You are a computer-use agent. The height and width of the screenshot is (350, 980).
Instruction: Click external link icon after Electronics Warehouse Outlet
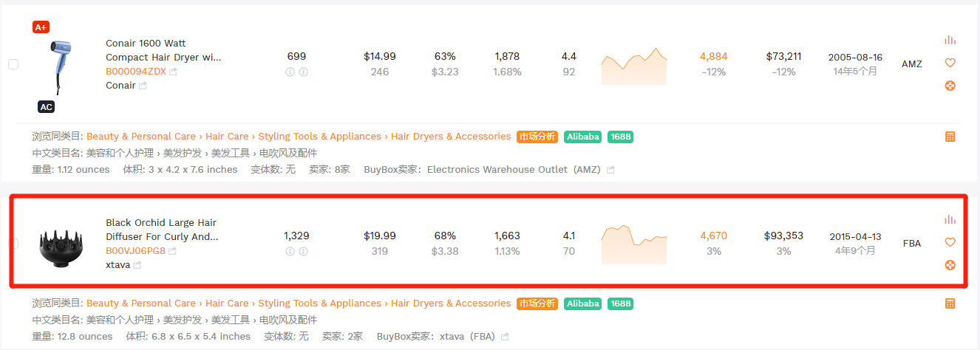coord(610,170)
